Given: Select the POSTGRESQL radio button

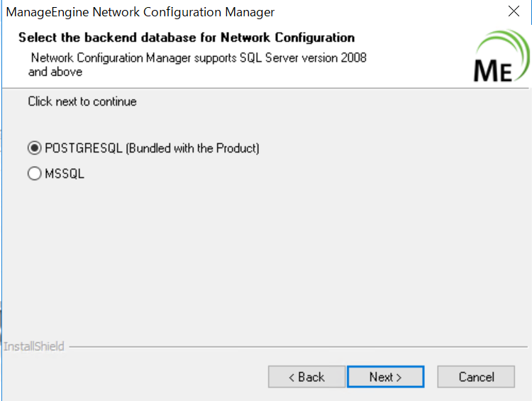Looking at the screenshot, I should tap(35, 148).
